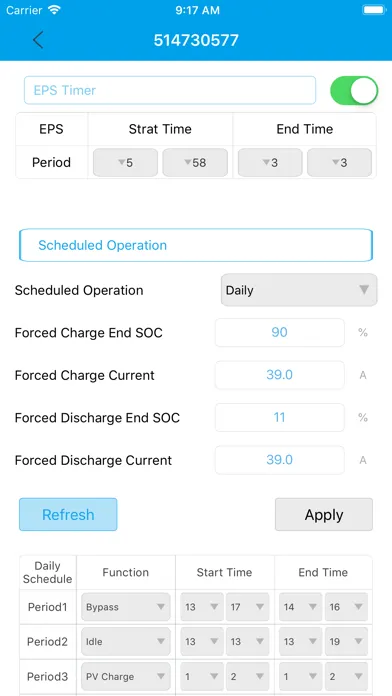Edit Forced Discharge Current value
This screenshot has height=696, width=392.
click(x=280, y=460)
